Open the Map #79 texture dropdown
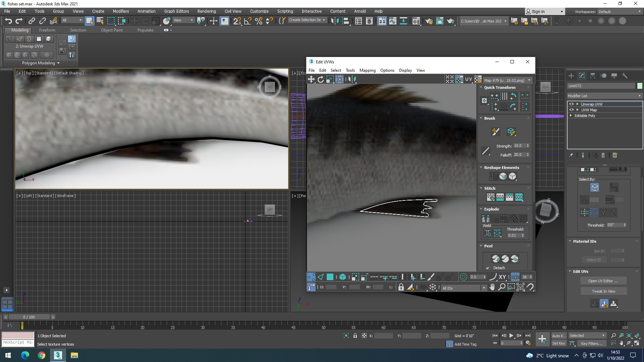Screen dimensions: 644x362 click(x=507, y=80)
